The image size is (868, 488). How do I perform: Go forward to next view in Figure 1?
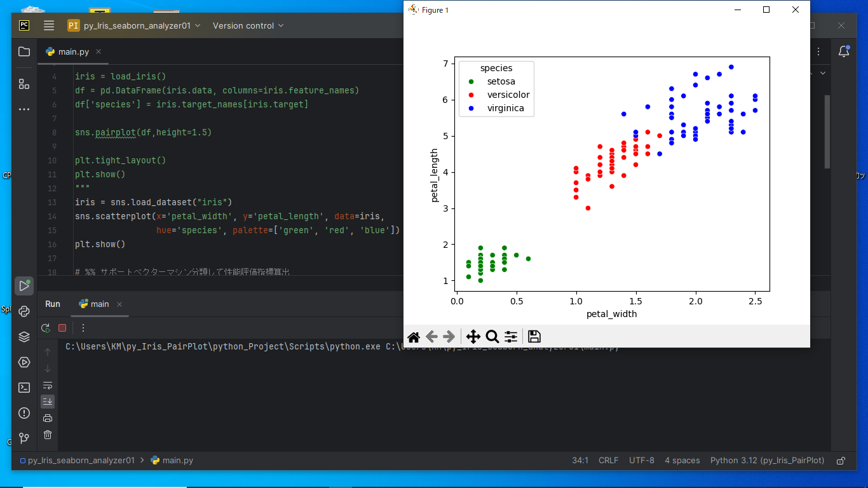(449, 337)
